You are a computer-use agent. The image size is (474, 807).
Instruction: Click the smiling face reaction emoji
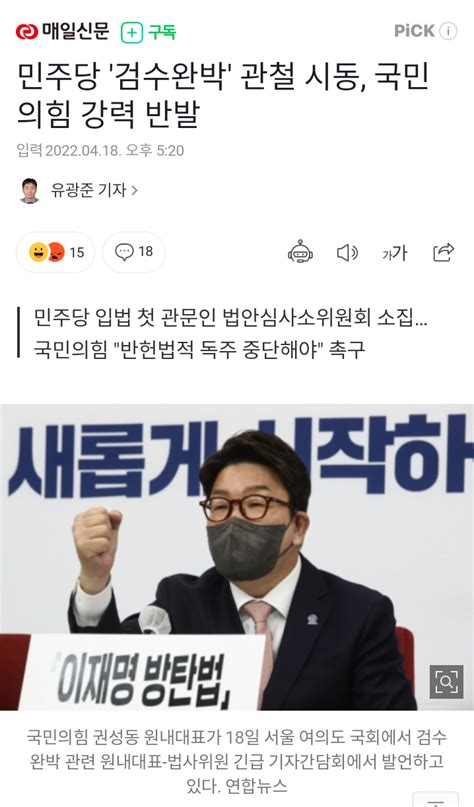pyautogui.click(x=38, y=252)
